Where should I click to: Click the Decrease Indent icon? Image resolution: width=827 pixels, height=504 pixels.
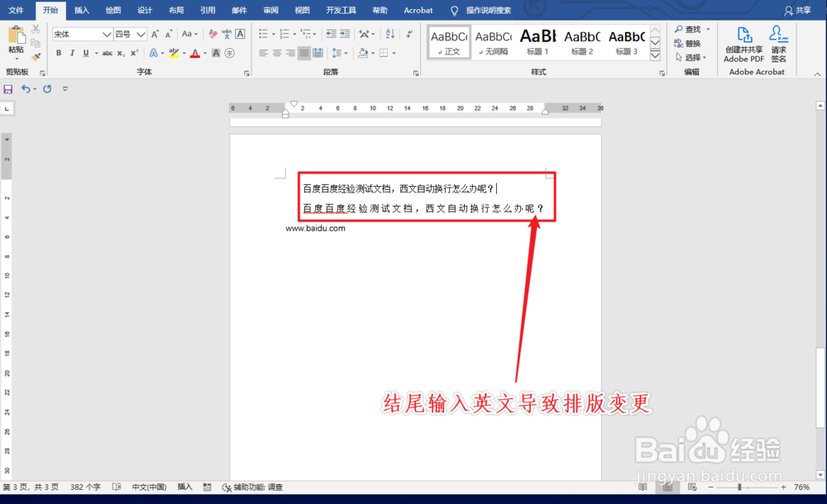332,34
